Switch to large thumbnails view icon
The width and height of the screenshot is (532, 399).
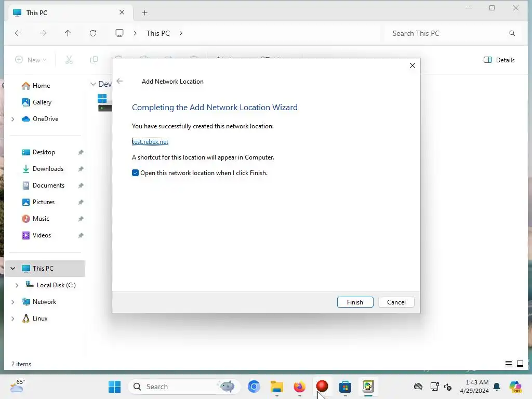[520, 364]
